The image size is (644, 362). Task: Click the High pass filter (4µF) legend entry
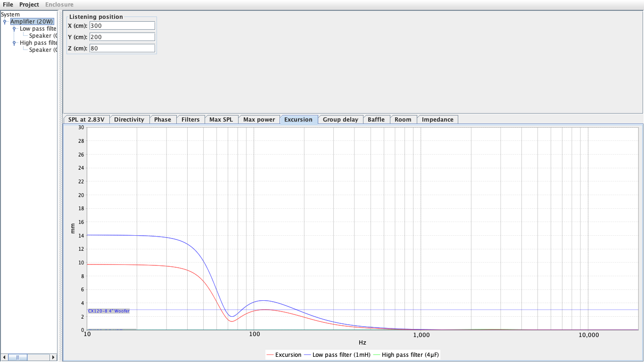tap(406, 355)
